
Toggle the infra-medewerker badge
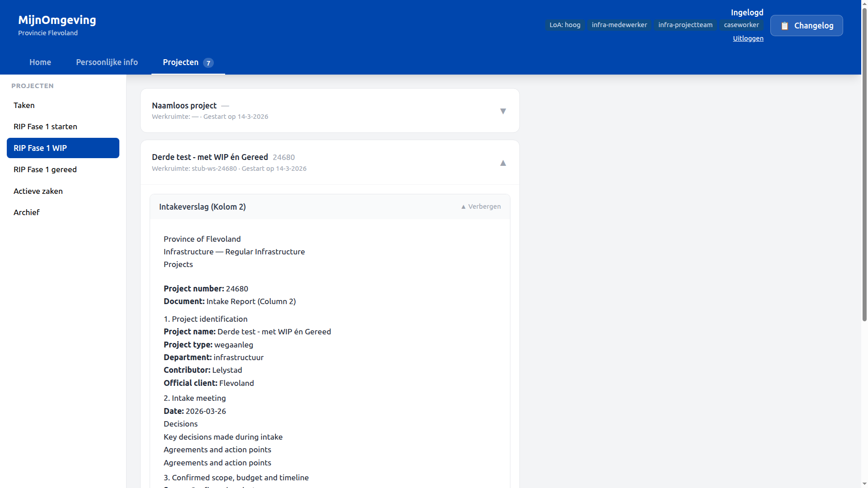(x=619, y=24)
